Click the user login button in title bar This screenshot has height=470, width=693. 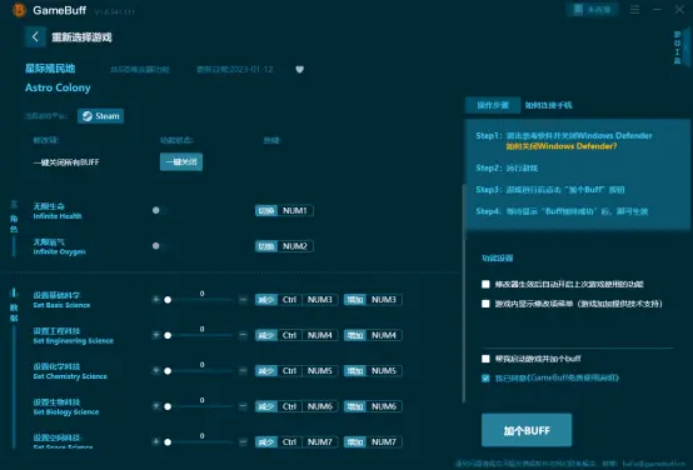(x=592, y=10)
